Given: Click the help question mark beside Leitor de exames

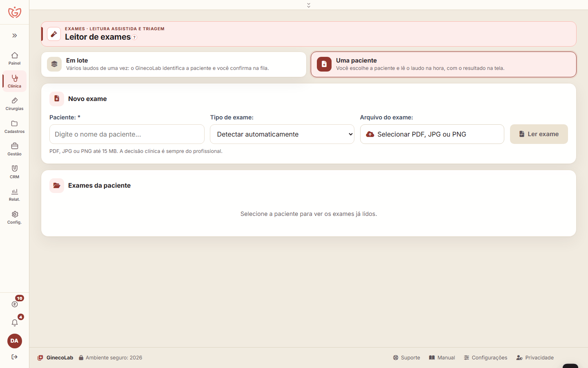Looking at the screenshot, I should pos(134,38).
